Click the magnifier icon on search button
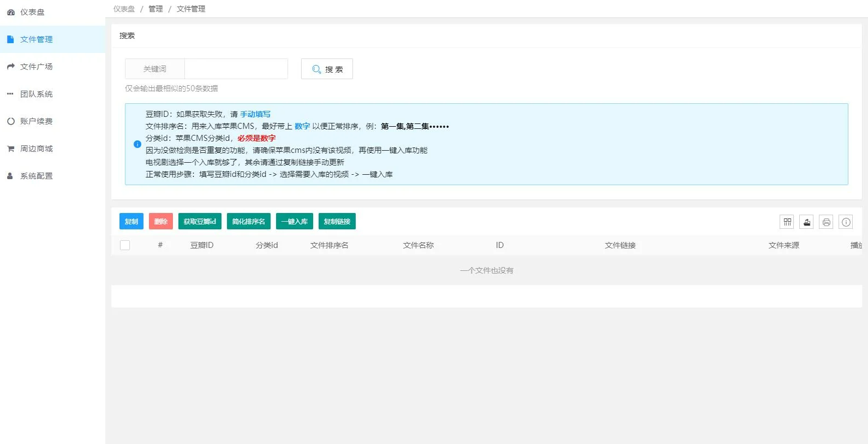The image size is (868, 444). click(316, 69)
